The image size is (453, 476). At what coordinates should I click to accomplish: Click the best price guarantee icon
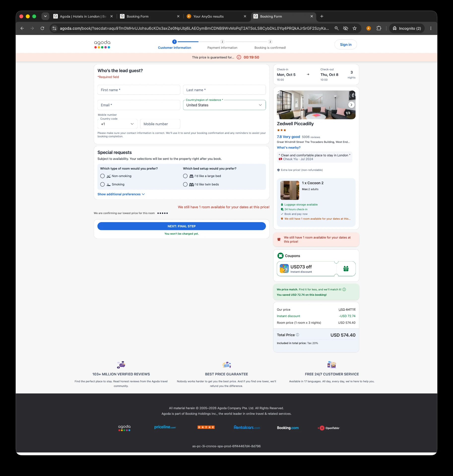point(226,365)
